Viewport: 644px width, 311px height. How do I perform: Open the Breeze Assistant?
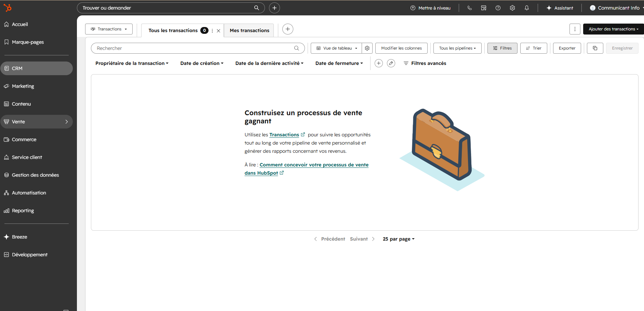tap(560, 8)
